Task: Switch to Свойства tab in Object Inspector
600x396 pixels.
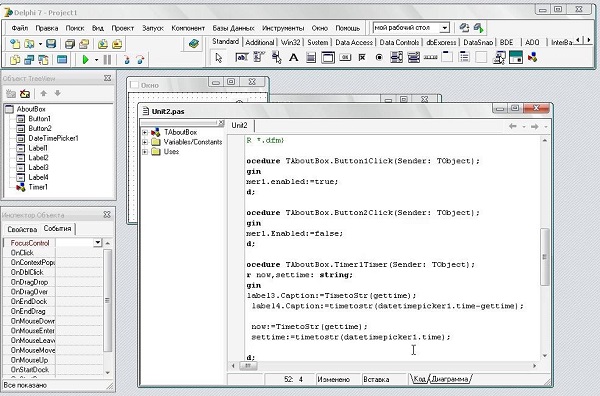Action: 22,230
